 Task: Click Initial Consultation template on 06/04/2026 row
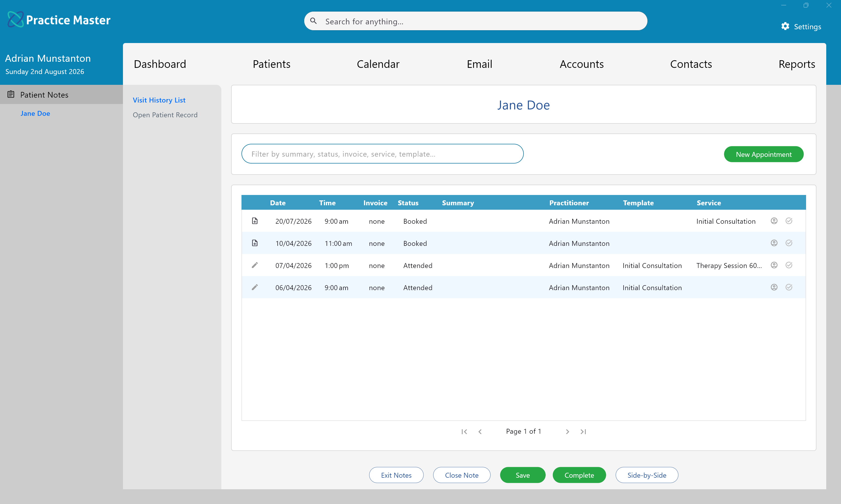[x=652, y=288]
